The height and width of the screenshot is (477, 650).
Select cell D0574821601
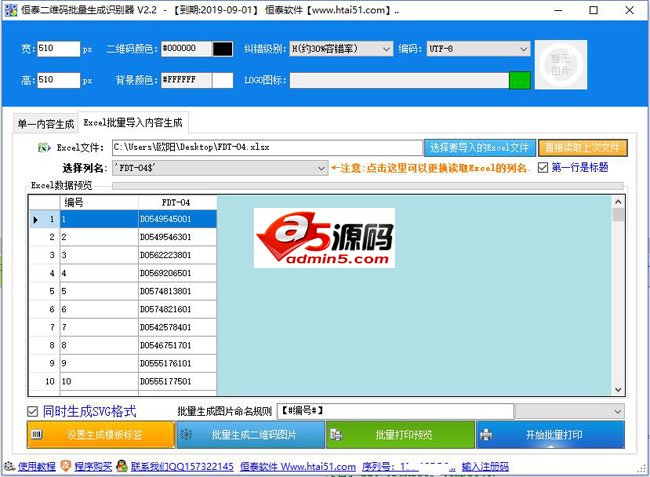pos(177,309)
